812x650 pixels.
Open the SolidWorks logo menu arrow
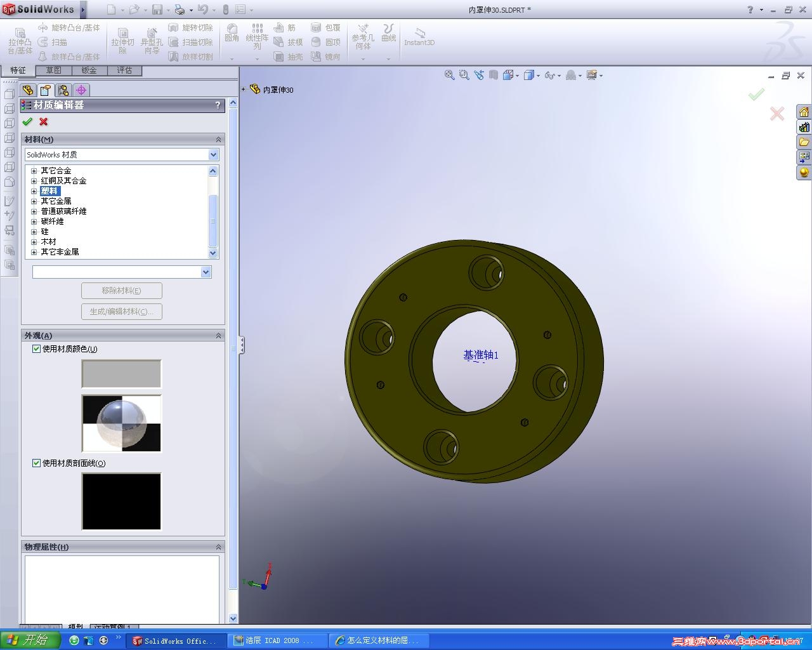[83, 10]
